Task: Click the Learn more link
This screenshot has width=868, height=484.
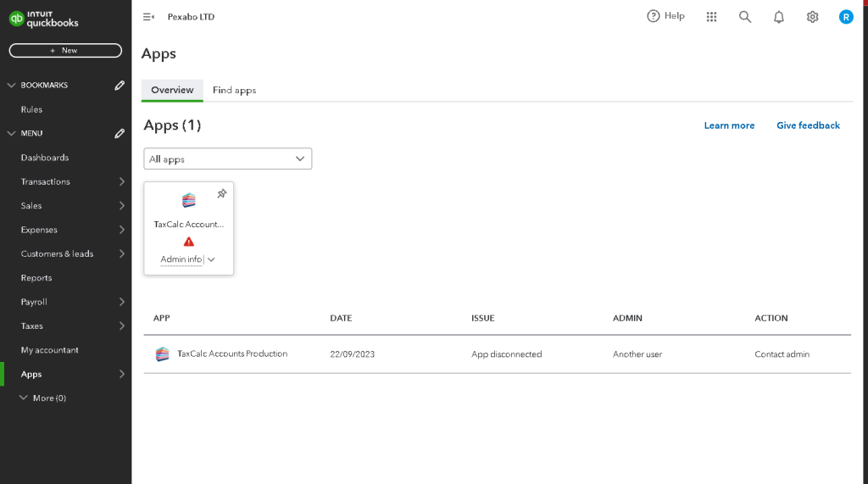Action: pyautogui.click(x=729, y=125)
